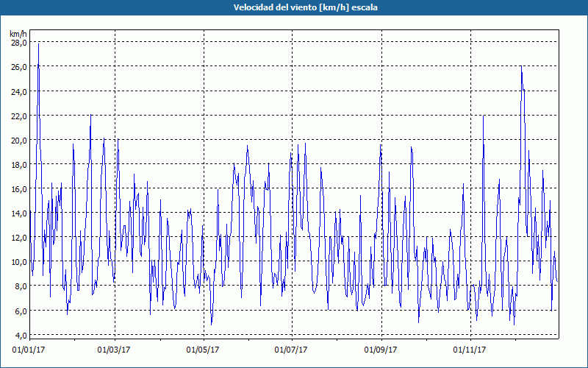This screenshot has width=588, height=368.
Task: Select the 24,0 y-axis value
Action: [19, 91]
